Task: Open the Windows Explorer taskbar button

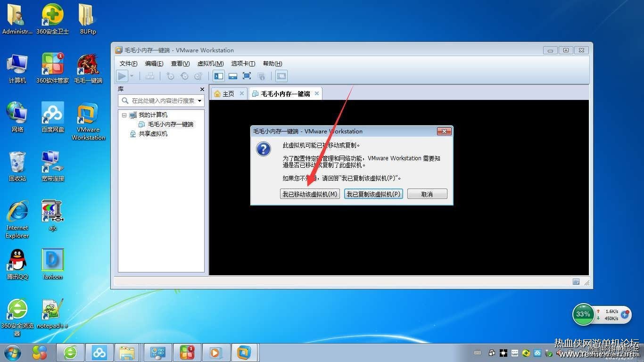Action: click(x=127, y=353)
